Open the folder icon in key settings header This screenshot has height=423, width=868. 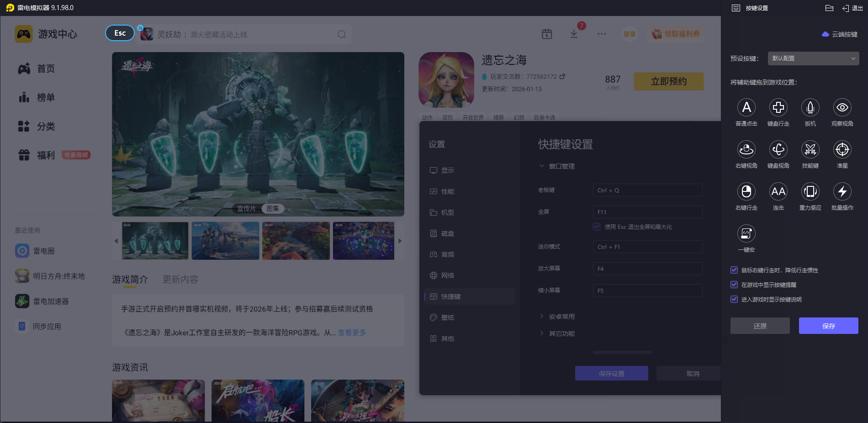[x=830, y=8]
